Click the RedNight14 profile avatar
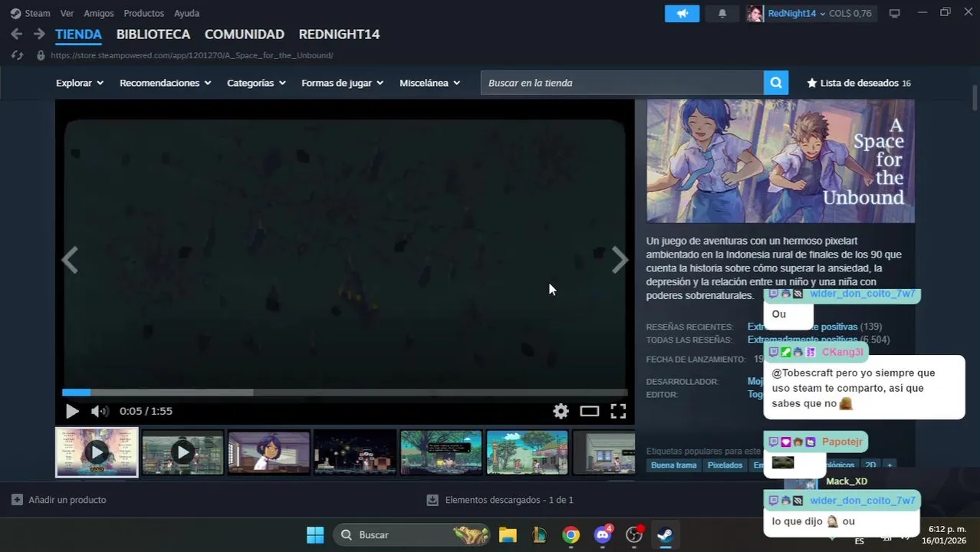Viewport: 980px width, 552px height. [755, 13]
